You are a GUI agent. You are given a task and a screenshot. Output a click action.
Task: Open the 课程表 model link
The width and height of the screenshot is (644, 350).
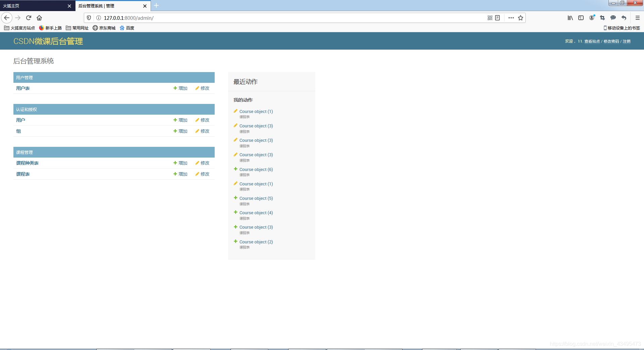click(23, 174)
